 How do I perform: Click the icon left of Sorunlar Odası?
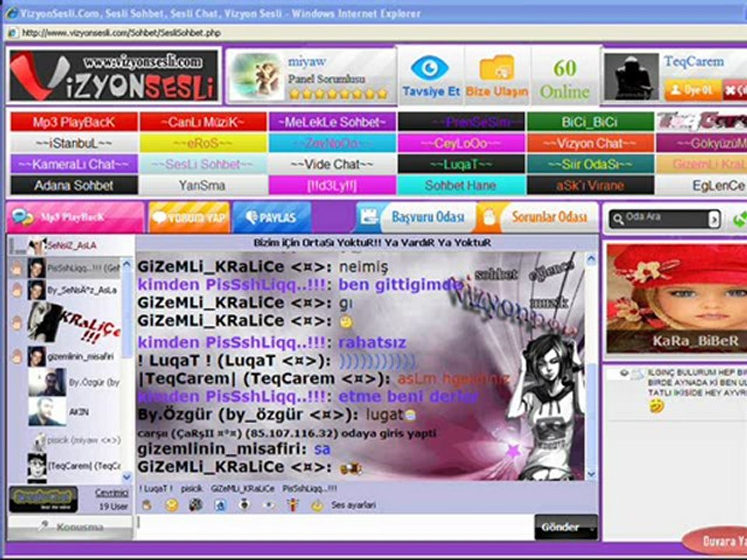489,217
